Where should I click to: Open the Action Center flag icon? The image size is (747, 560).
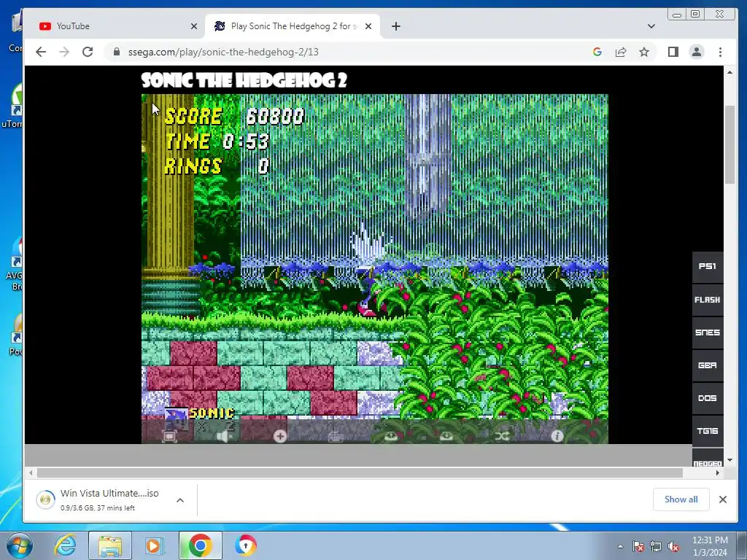[x=638, y=547]
